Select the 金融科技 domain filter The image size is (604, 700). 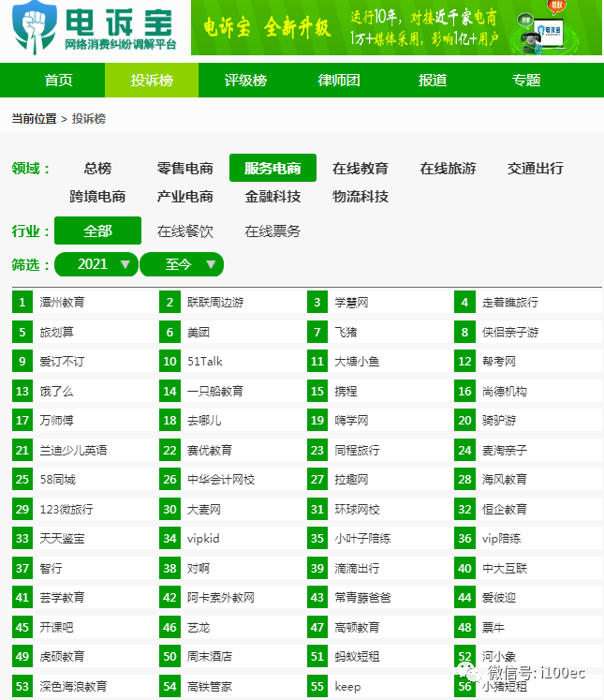pyautogui.click(x=273, y=197)
